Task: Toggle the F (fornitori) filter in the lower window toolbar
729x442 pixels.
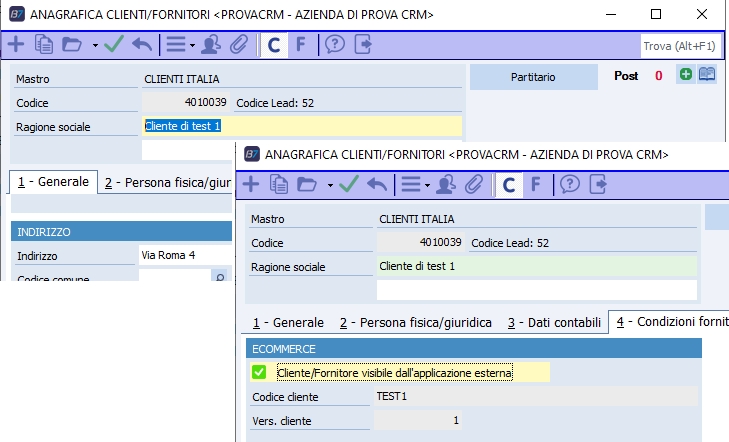Action: tap(536, 184)
